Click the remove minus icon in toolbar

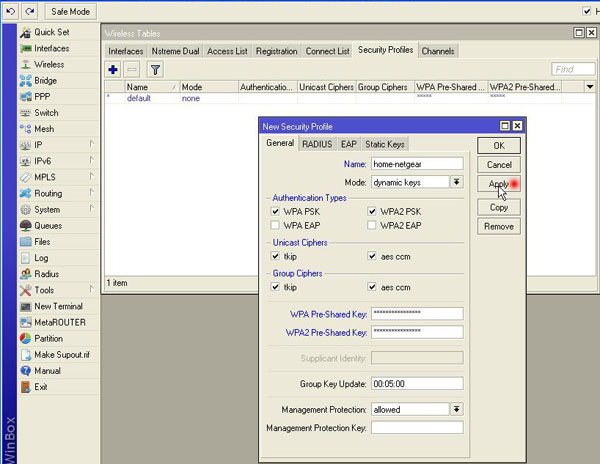[132, 70]
